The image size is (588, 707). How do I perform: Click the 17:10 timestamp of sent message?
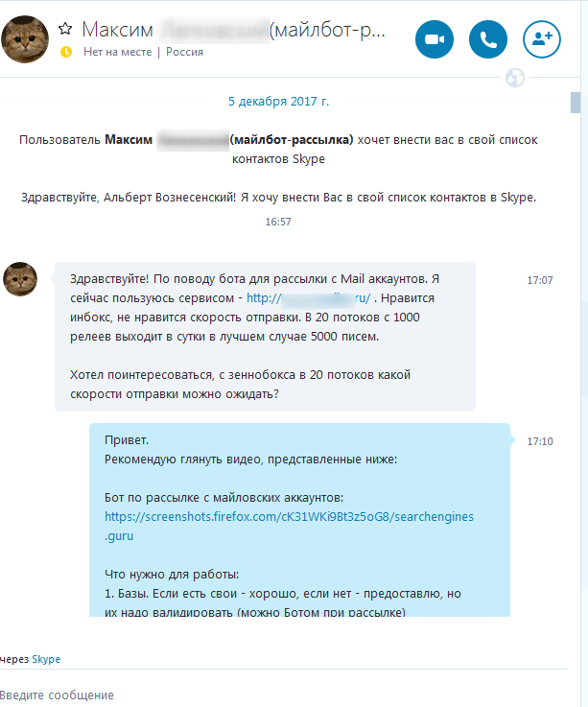pyautogui.click(x=540, y=441)
